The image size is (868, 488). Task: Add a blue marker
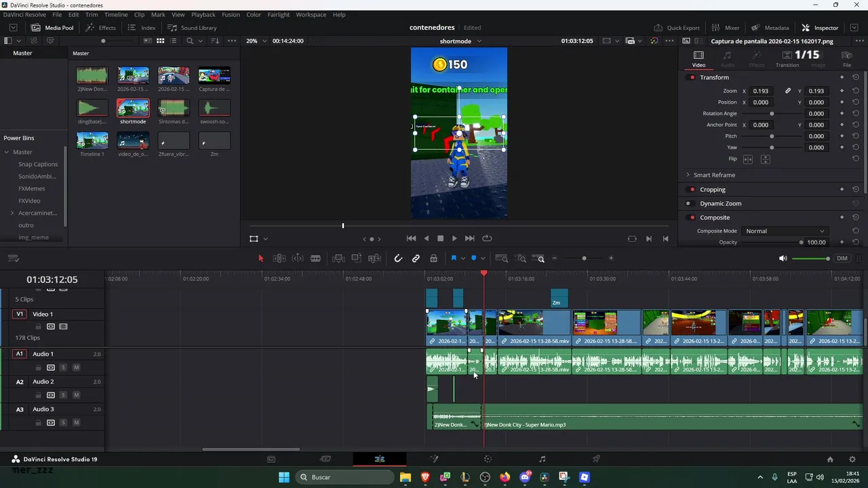click(x=473, y=258)
